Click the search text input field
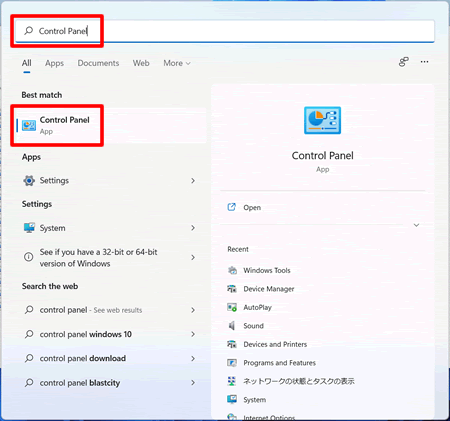Image resolution: width=450 pixels, height=421 pixels. pyautogui.click(x=225, y=31)
